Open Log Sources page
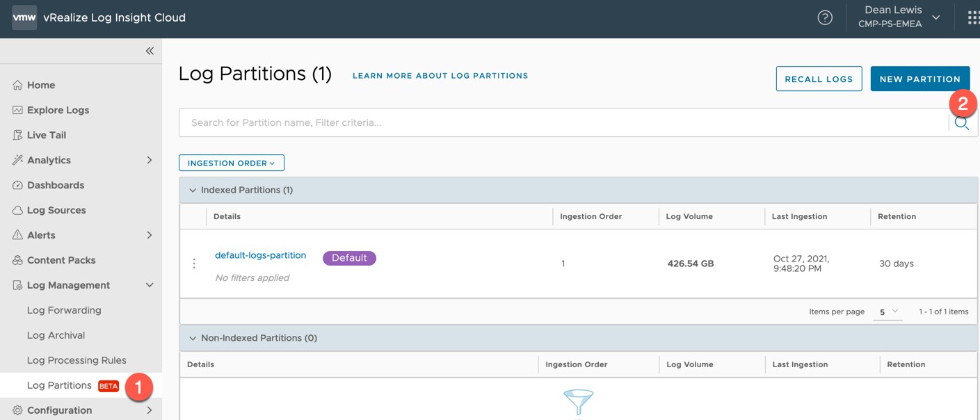 click(x=56, y=210)
